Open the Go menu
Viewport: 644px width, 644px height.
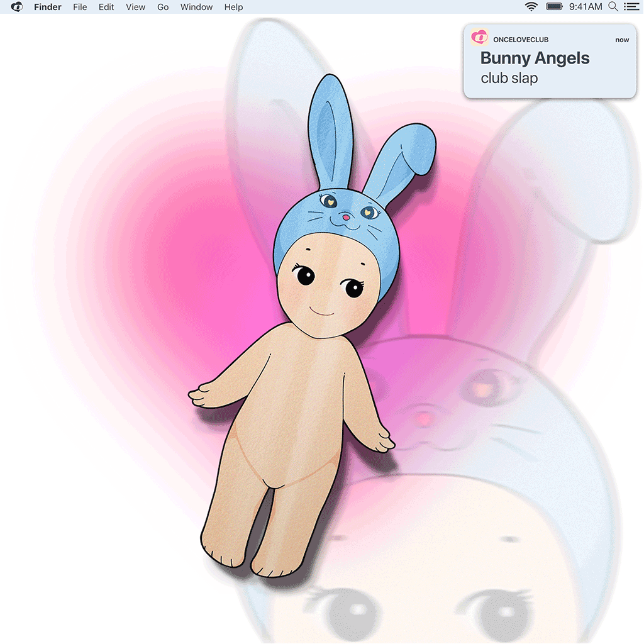coord(163,7)
